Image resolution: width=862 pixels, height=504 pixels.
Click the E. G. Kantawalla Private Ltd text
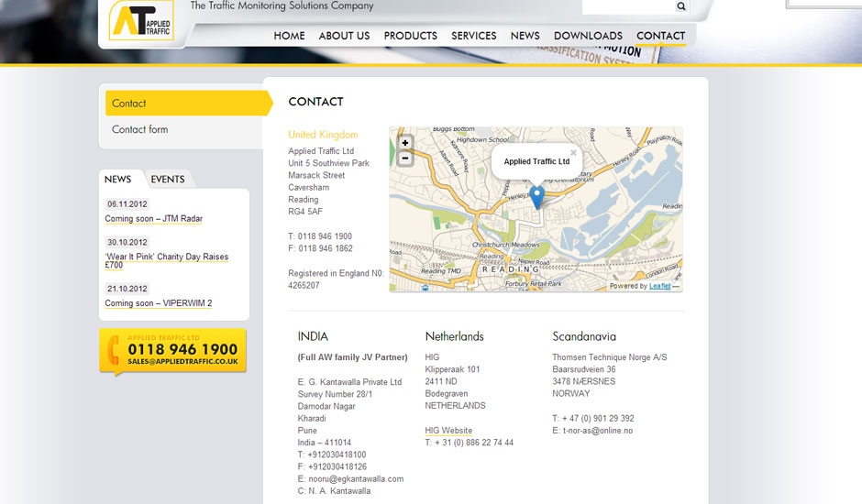[349, 382]
